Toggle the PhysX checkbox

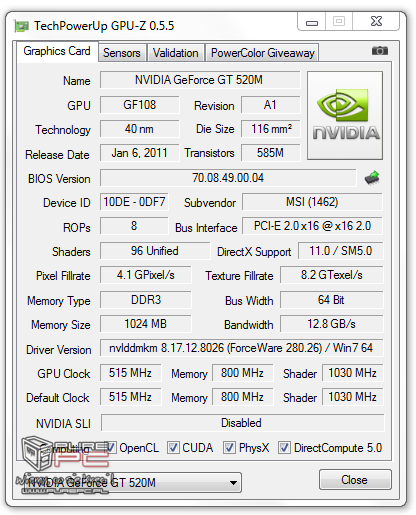(229, 447)
